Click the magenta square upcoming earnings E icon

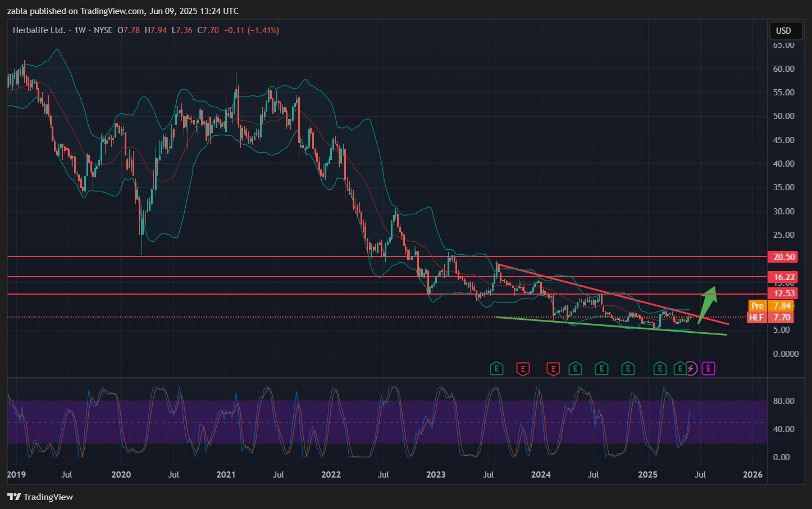click(x=709, y=369)
